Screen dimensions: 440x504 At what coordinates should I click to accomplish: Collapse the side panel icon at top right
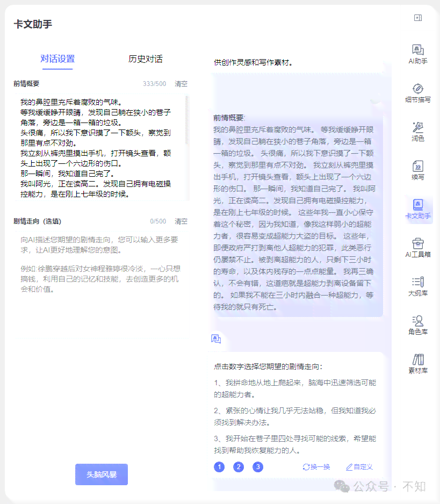[x=418, y=18]
